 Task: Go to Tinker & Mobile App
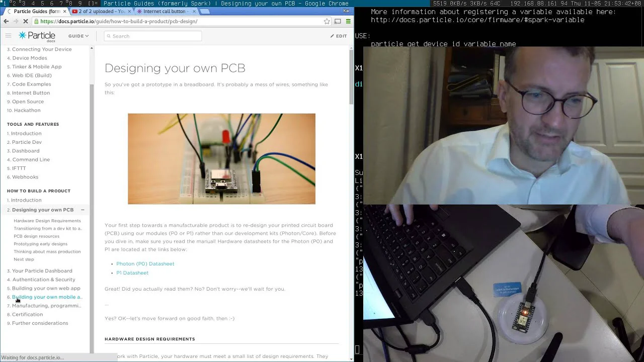click(37, 66)
